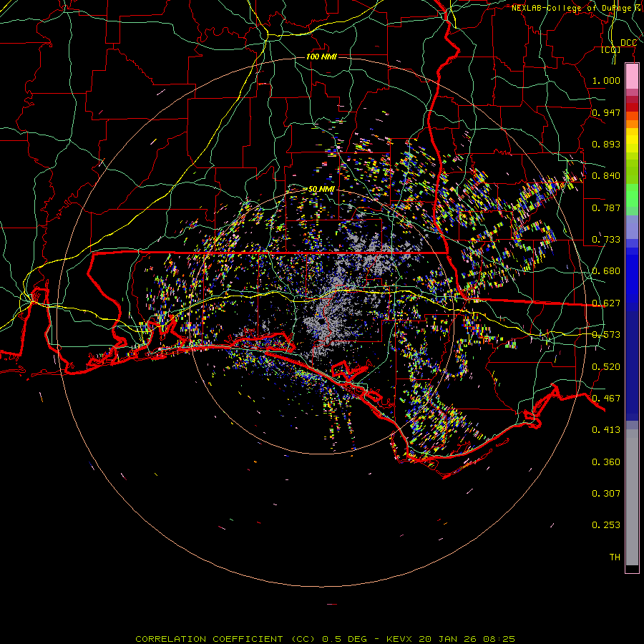644x644 pixels.
Task: Select the 1.000 value on color scale
Action: (606, 80)
